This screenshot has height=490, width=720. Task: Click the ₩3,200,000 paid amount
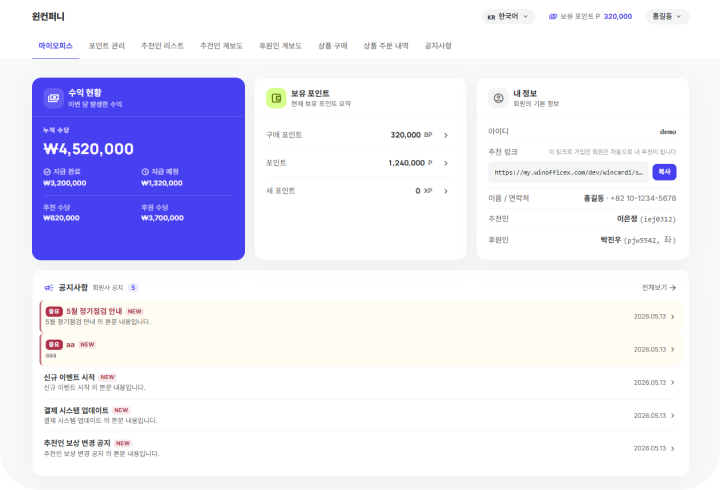click(x=65, y=183)
